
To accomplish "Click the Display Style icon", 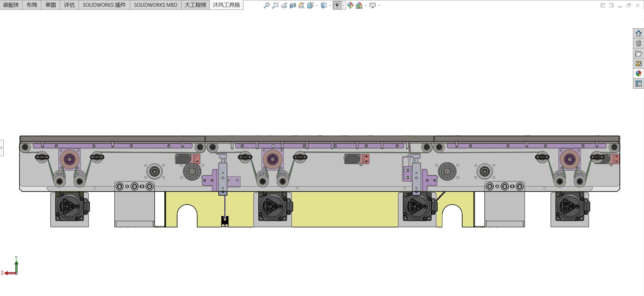I will point(324,5).
